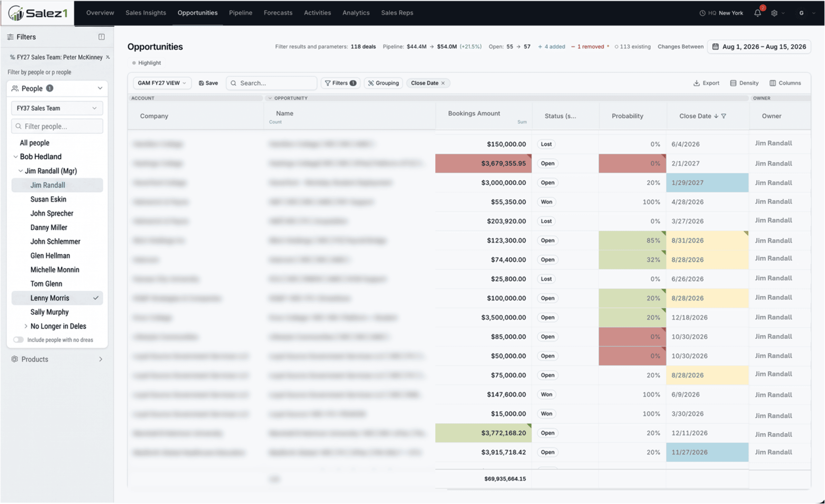Remove the Close Date grouping chip
The image size is (825, 504).
[x=443, y=83]
